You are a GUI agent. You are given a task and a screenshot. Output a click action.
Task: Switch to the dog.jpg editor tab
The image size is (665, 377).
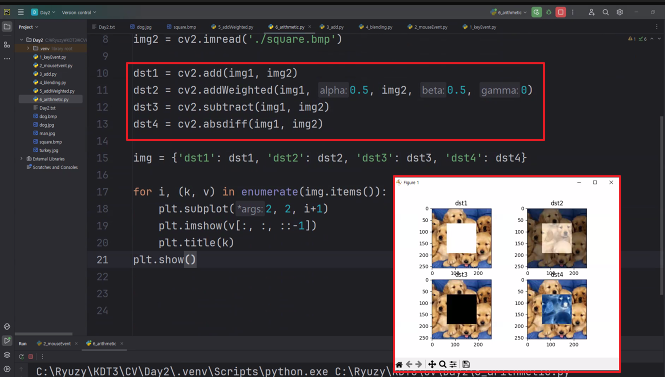(141, 27)
